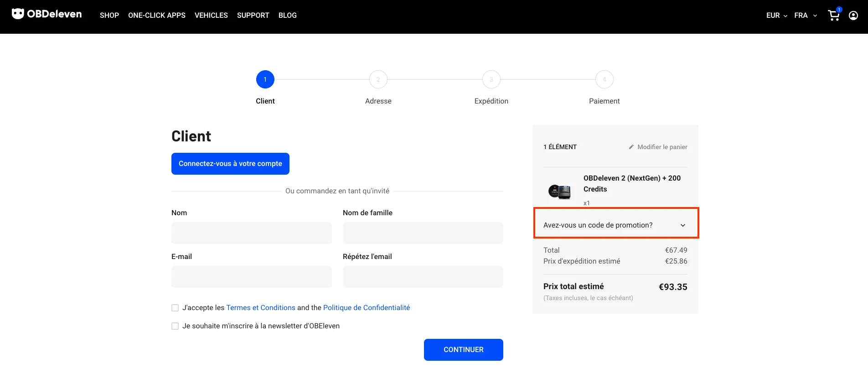Focus the Nom de famille input field
The image size is (868, 384).
pos(423,233)
